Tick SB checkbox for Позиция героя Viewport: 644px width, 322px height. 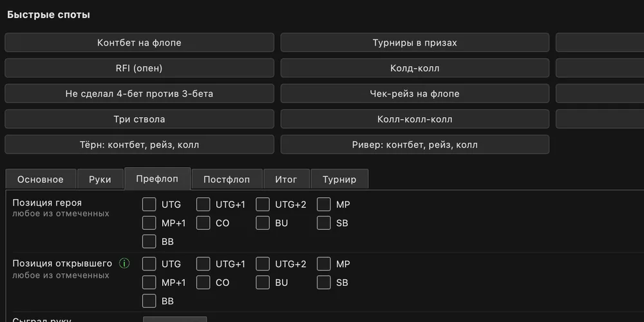324,223
